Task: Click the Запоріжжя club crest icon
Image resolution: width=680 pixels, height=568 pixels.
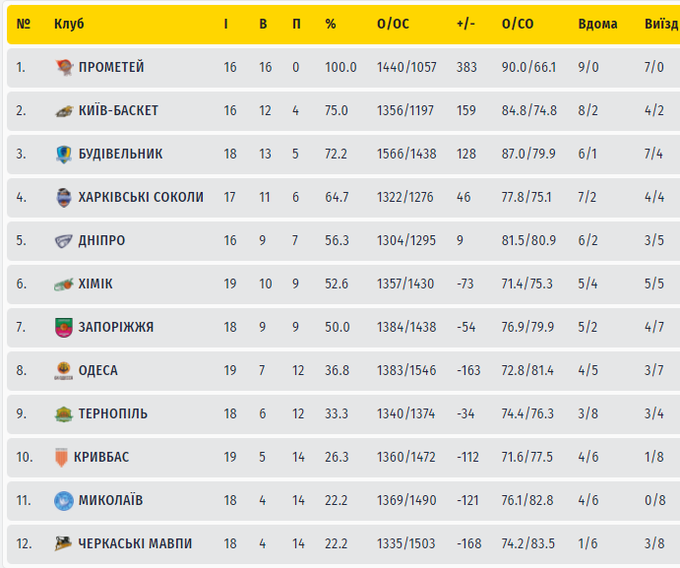Action: (x=64, y=327)
